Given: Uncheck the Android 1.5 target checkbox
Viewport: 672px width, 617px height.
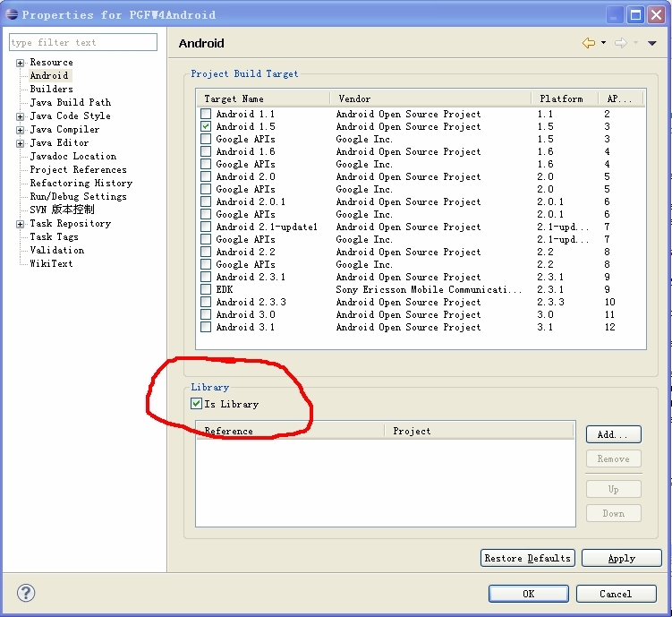Looking at the screenshot, I should [206, 126].
